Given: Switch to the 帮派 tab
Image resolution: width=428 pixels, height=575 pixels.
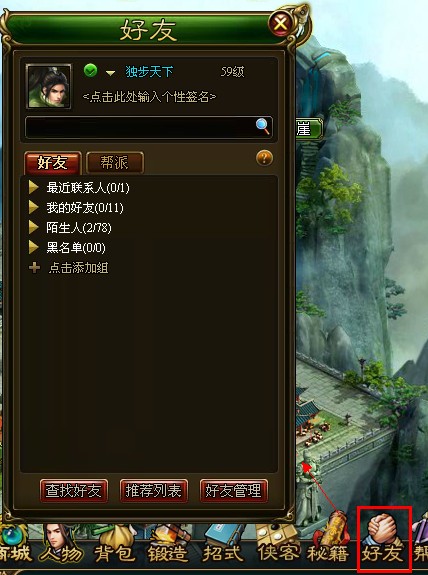Looking at the screenshot, I should tap(115, 162).
